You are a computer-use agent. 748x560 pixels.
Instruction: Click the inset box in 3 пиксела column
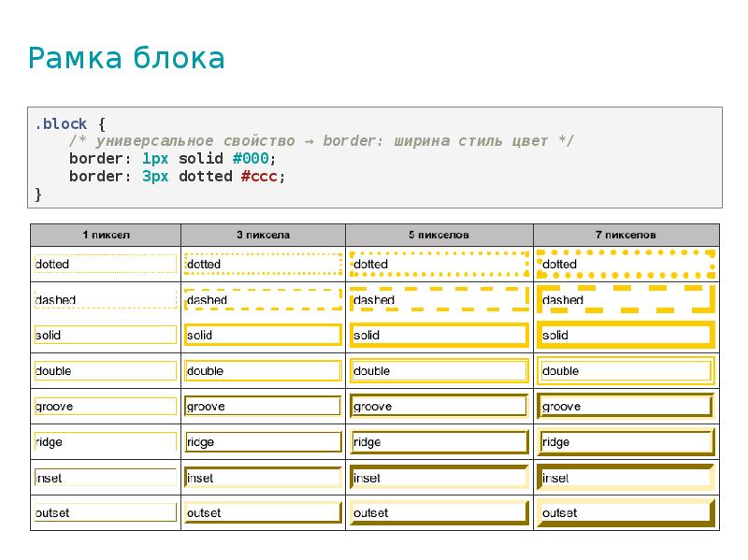click(264, 478)
